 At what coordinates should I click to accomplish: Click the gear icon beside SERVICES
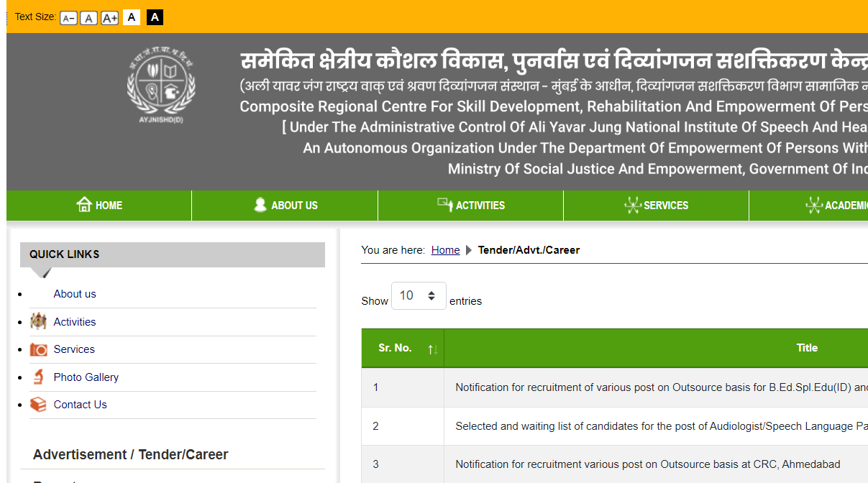(633, 205)
